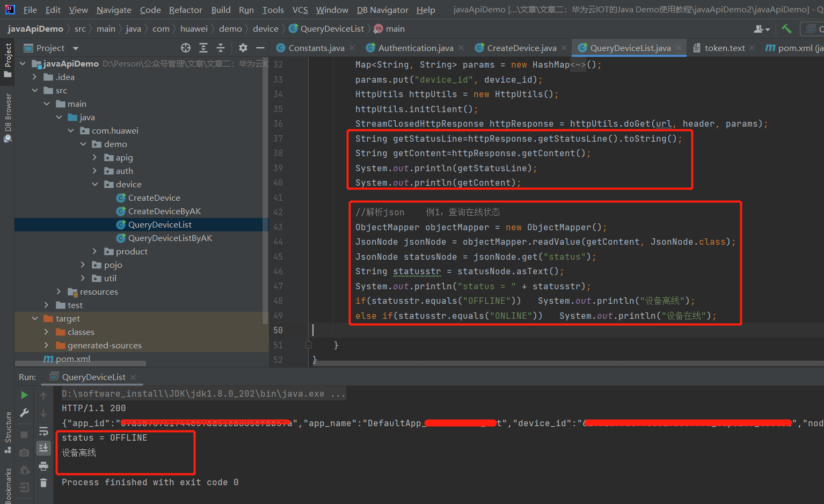Viewport: 824px width, 504px height.
Task: Open the Bookmarks tool window
Action: (x=8, y=486)
